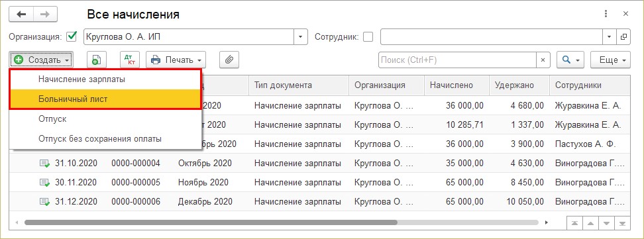Open the magnifier search options dropdown
The image size is (644, 239).
click(570, 60)
